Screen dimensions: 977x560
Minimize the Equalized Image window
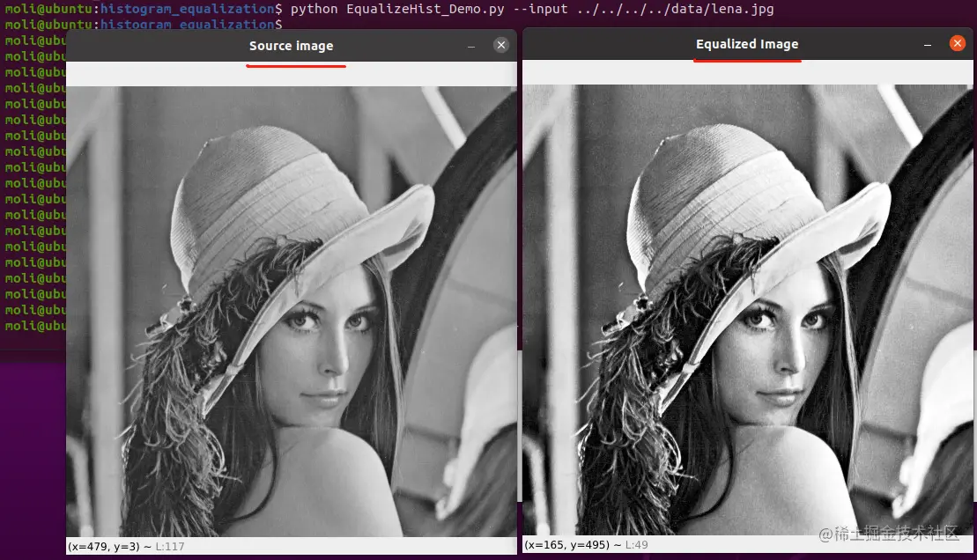(x=928, y=45)
